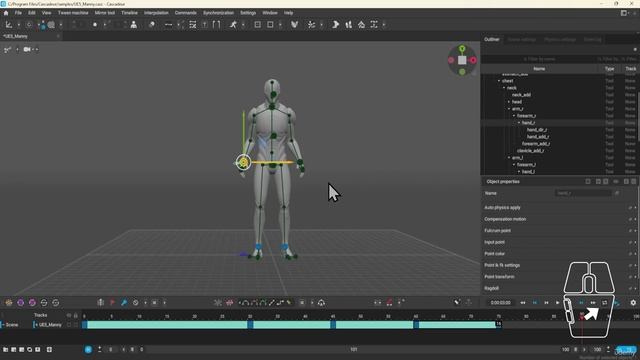Click the running figure icon in toolbar
The width and height of the screenshot is (640, 360).
[233, 25]
